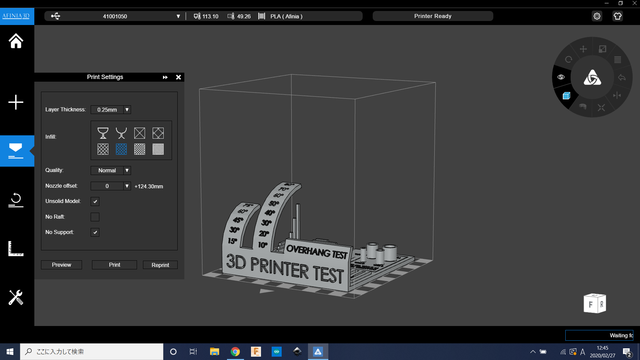640x360 pixels.
Task: Click the center wheel logo button
Action: [592, 78]
